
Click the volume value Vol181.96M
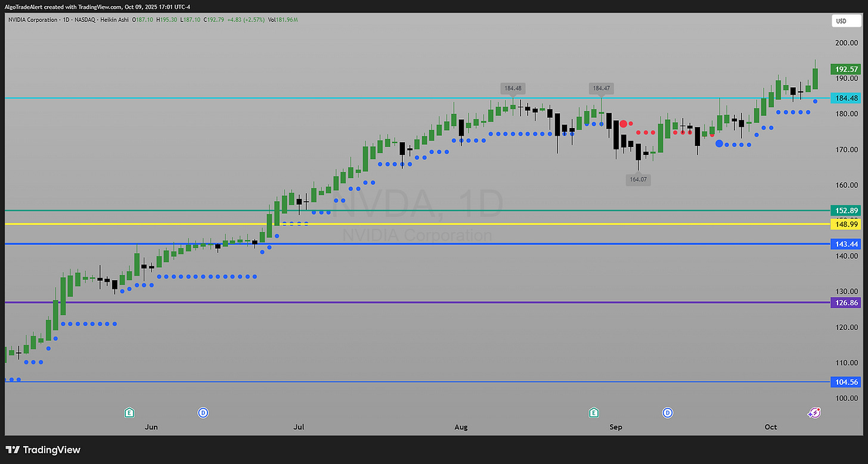283,20
